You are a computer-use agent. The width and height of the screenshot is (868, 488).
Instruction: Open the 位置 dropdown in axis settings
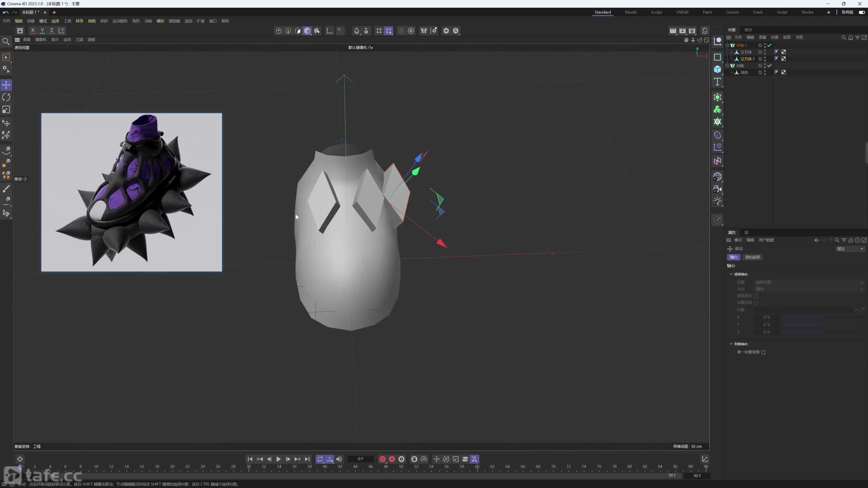coord(809,282)
